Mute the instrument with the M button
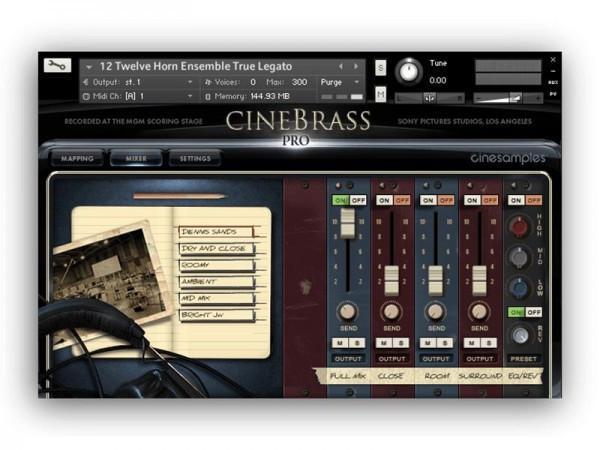This screenshot has height=450, width=600. (x=380, y=94)
